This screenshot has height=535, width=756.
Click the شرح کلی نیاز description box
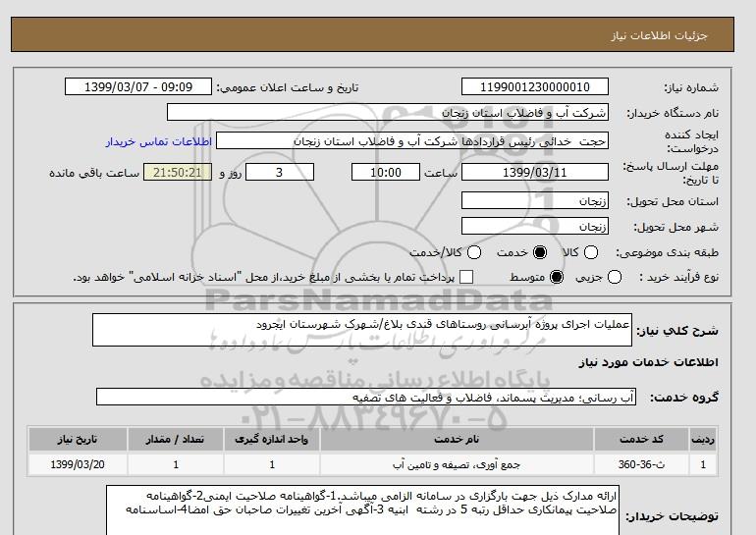[362, 330]
